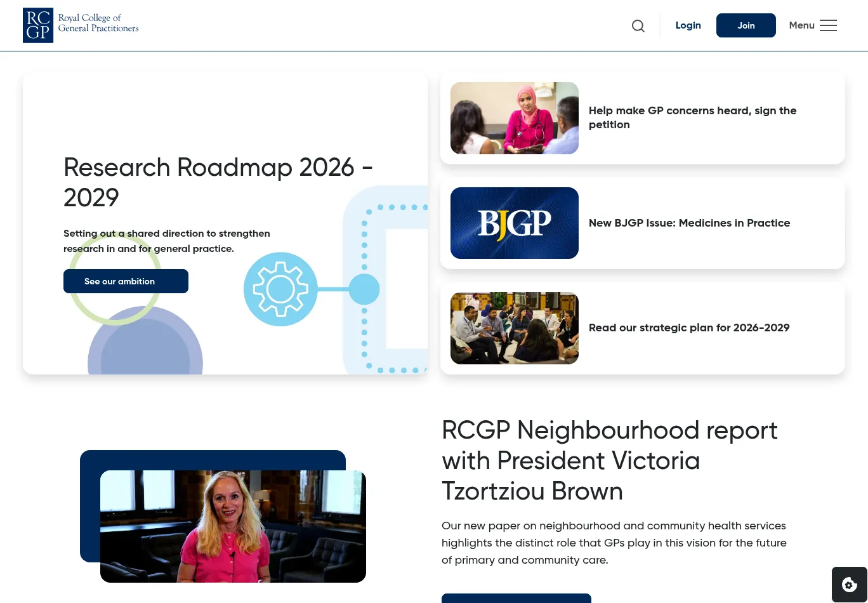Click the RCGP Neighbourhood report heading

[610, 461]
